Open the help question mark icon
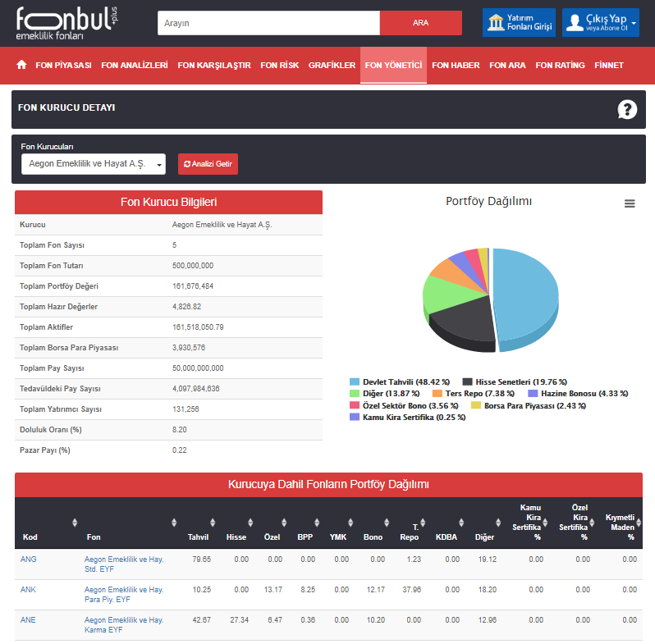Viewport: 655px width, 644px height. tap(627, 109)
